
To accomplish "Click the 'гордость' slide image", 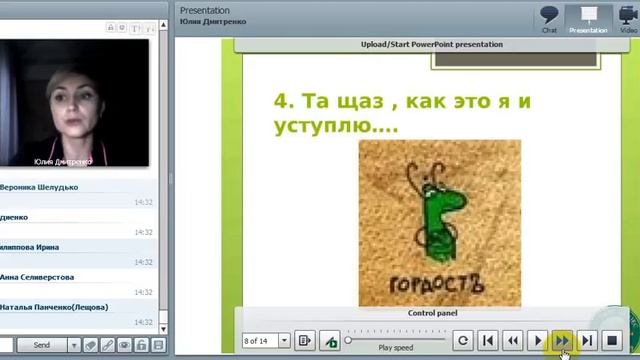I will (440, 223).
